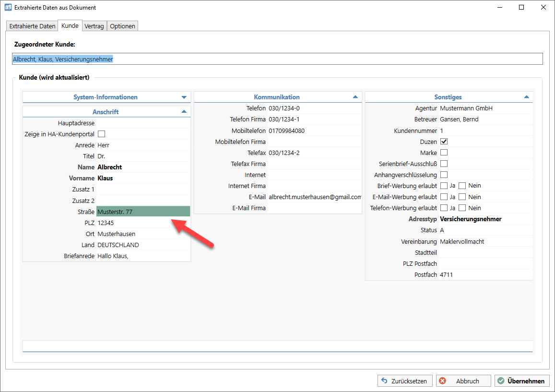Open the Extrahierte Daten tab
Image resolution: width=555 pixels, height=392 pixels.
click(32, 26)
